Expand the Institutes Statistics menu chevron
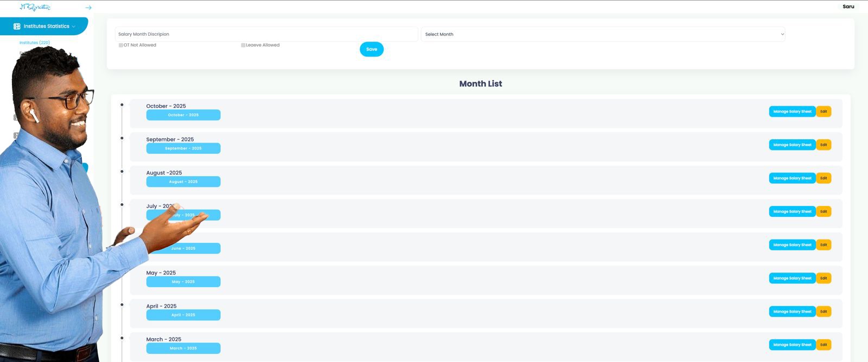The image size is (868, 362). pos(74,27)
